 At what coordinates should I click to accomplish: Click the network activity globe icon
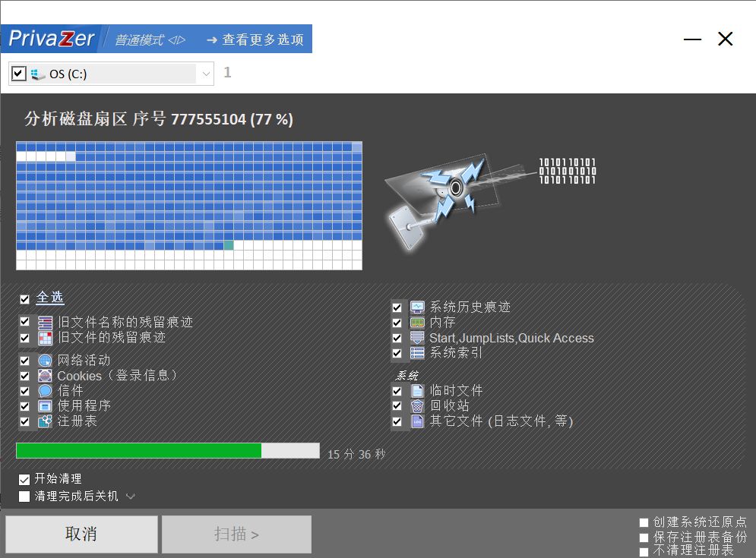45,361
